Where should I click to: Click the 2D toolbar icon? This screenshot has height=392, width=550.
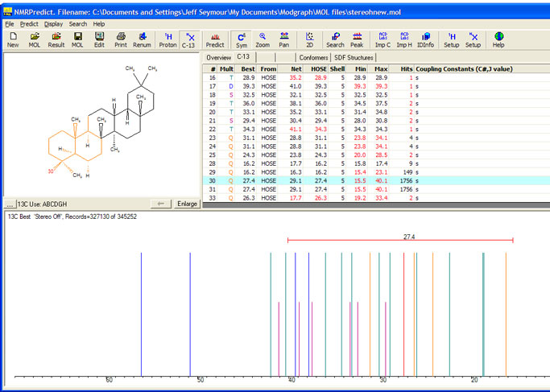(310, 39)
